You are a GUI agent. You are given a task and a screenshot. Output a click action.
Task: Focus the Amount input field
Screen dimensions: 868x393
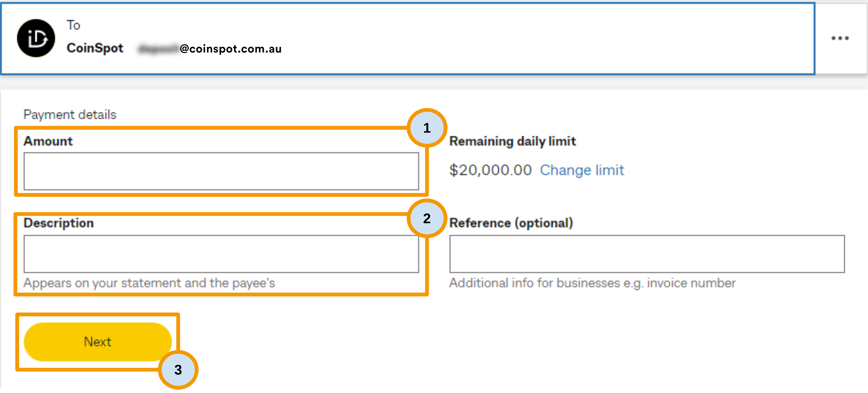[221, 171]
